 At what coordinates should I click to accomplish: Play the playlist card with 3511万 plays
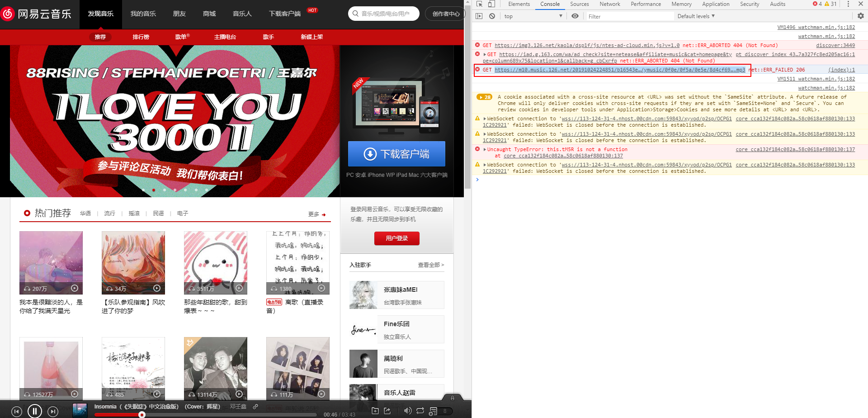pos(239,288)
